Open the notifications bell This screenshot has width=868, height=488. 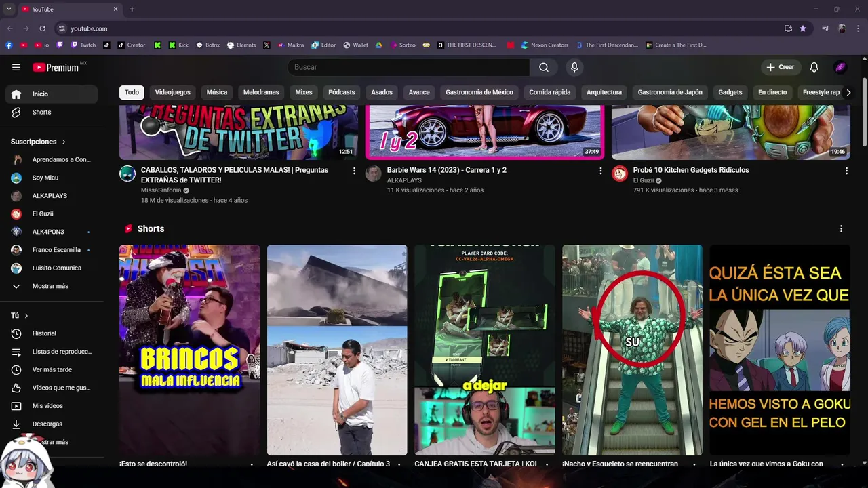pos(814,67)
